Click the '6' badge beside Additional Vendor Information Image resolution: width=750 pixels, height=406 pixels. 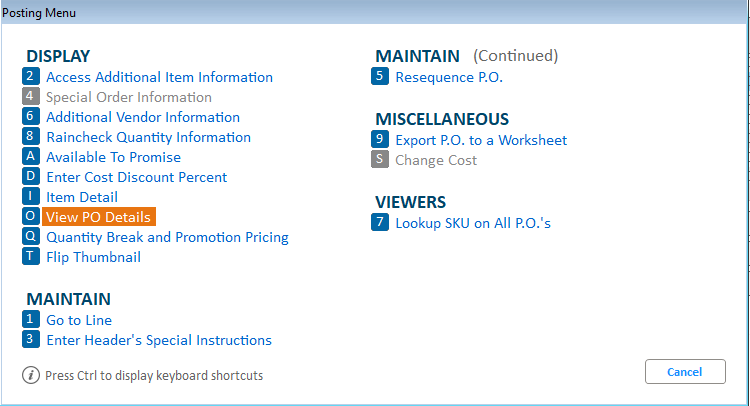(30, 117)
